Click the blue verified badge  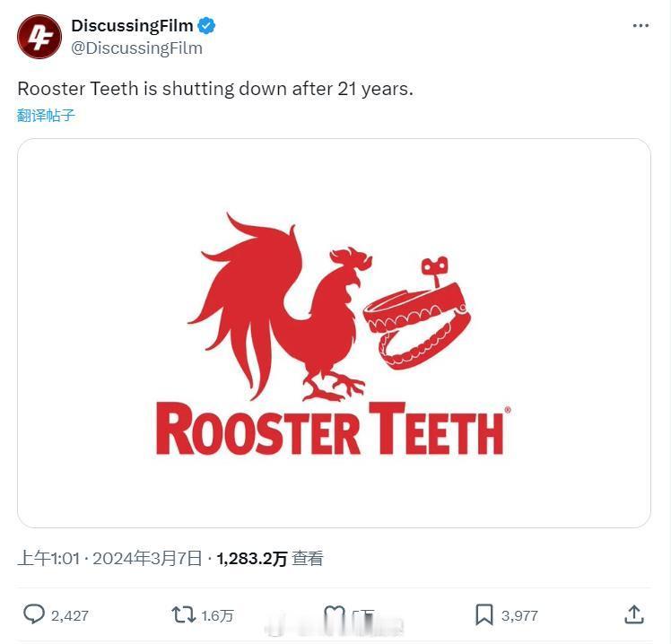tap(206, 26)
